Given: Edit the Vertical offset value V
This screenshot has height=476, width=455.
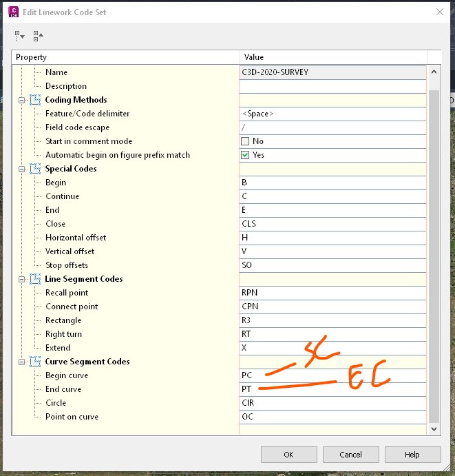Looking at the screenshot, I should pyautogui.click(x=332, y=251).
